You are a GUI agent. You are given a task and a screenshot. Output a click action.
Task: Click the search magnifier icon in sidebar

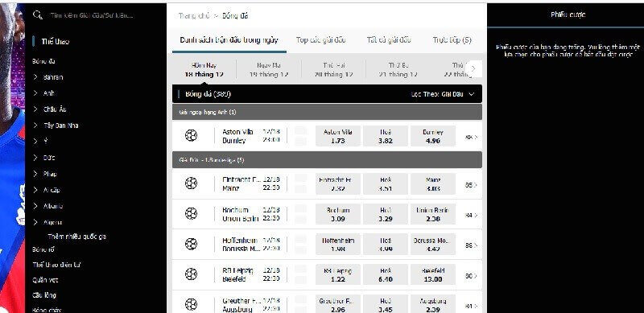point(37,15)
